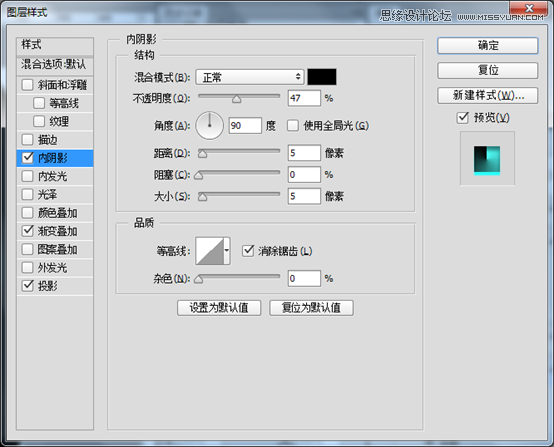Open the 描边 settings label
Image resolution: width=554 pixels, height=447 pixels.
click(x=48, y=140)
